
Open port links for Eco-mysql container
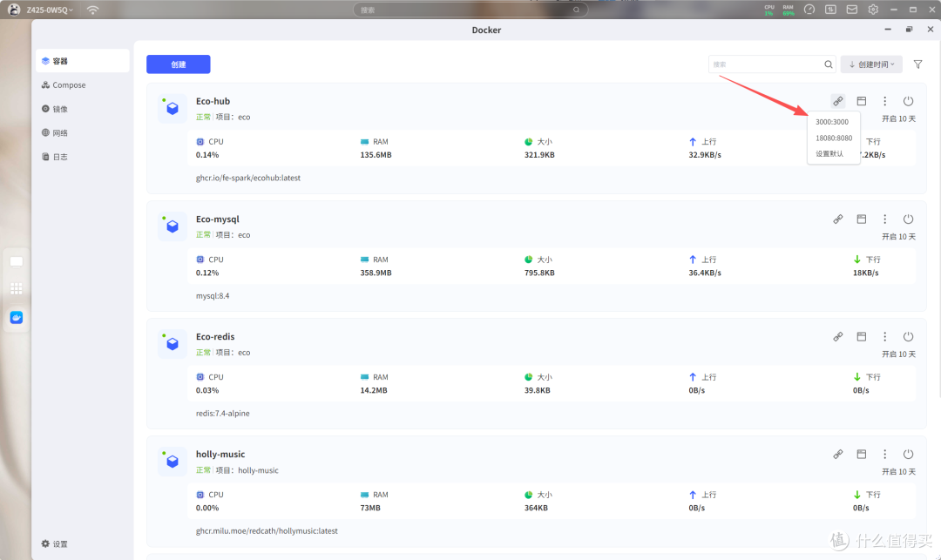[838, 219]
